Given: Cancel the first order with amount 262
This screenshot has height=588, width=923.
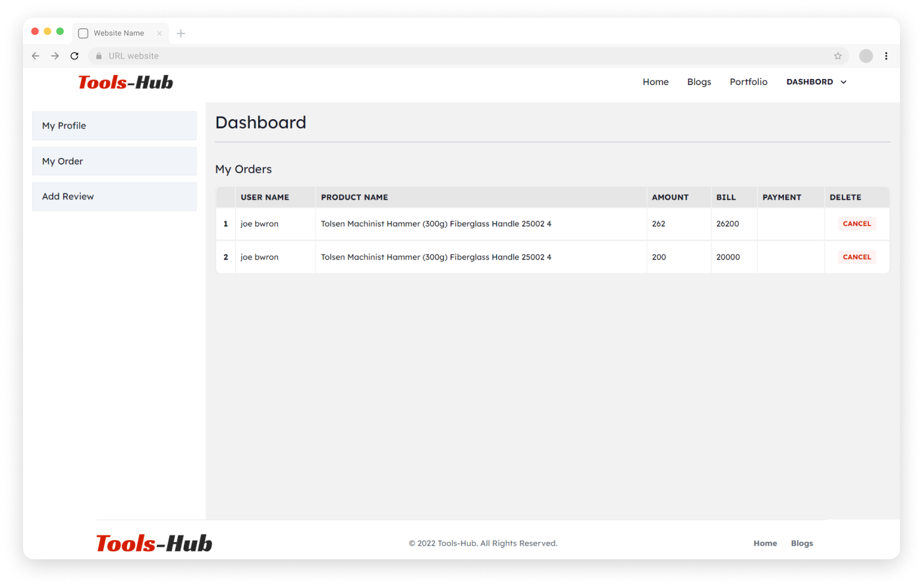Looking at the screenshot, I should [856, 224].
